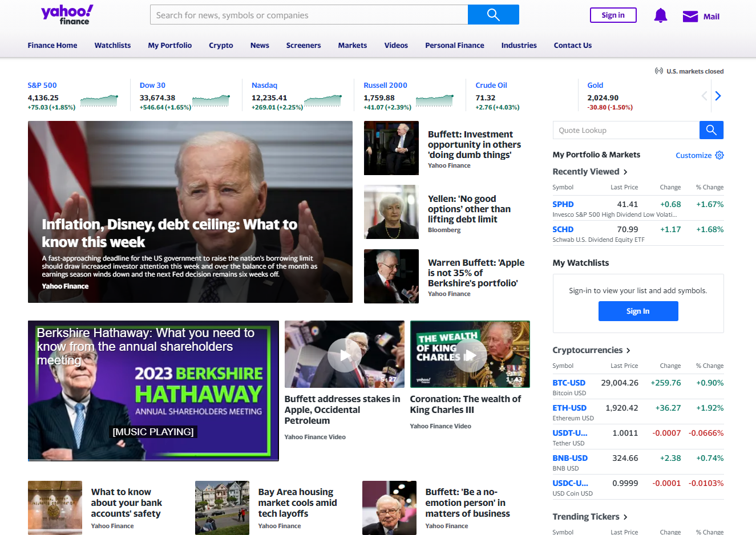Expand Cryptocurrencies section chevron

coord(628,350)
